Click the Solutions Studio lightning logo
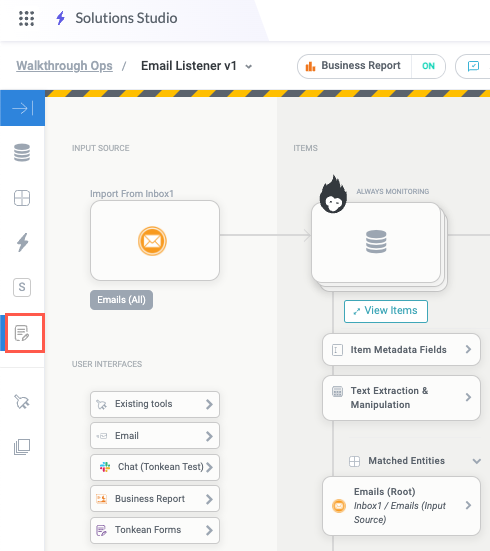 pyautogui.click(x=60, y=18)
